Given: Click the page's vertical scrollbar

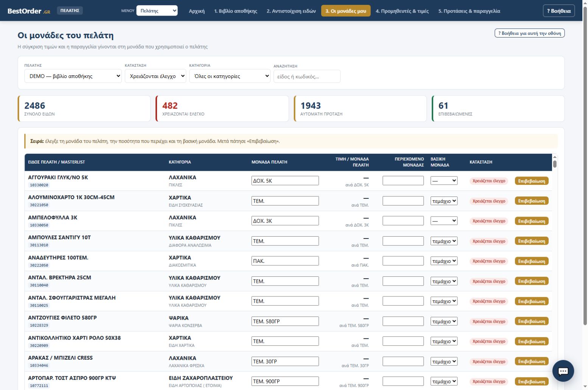Looking at the screenshot, I should [x=585, y=167].
